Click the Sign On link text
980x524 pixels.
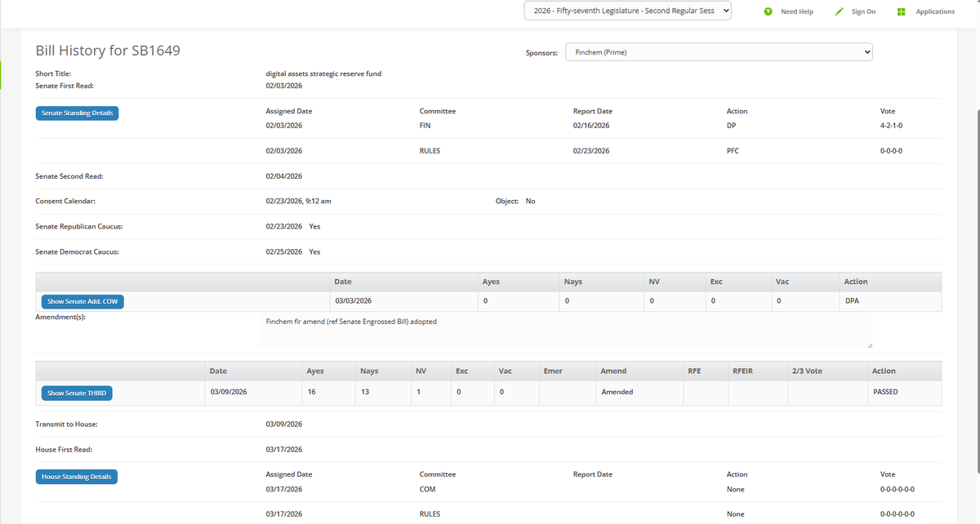[x=863, y=11]
